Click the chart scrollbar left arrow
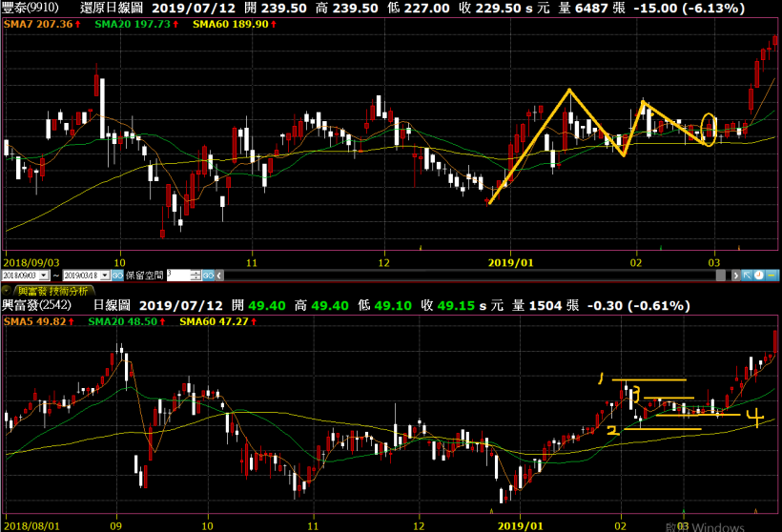This screenshot has height=532, width=782. click(x=219, y=276)
